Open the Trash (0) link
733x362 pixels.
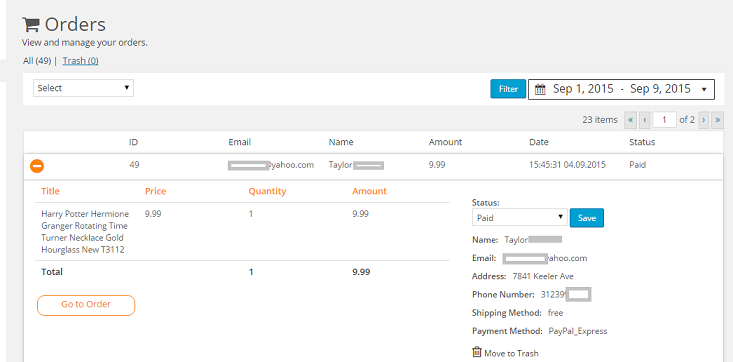tap(80, 61)
